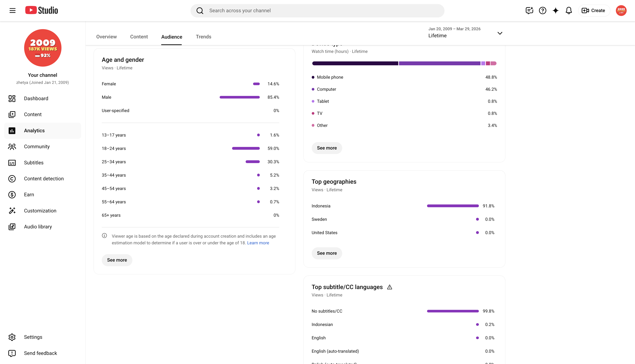Click the Search across your channel field
Screen dimensions: 635x364
(317, 11)
